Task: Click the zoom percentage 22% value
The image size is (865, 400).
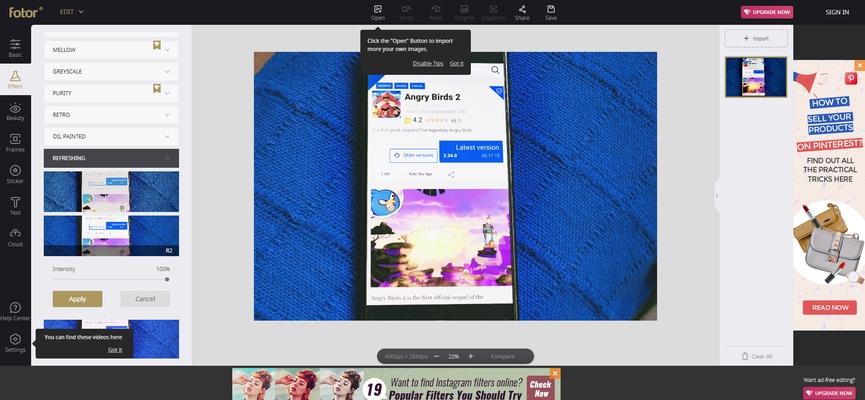Action: (x=453, y=356)
